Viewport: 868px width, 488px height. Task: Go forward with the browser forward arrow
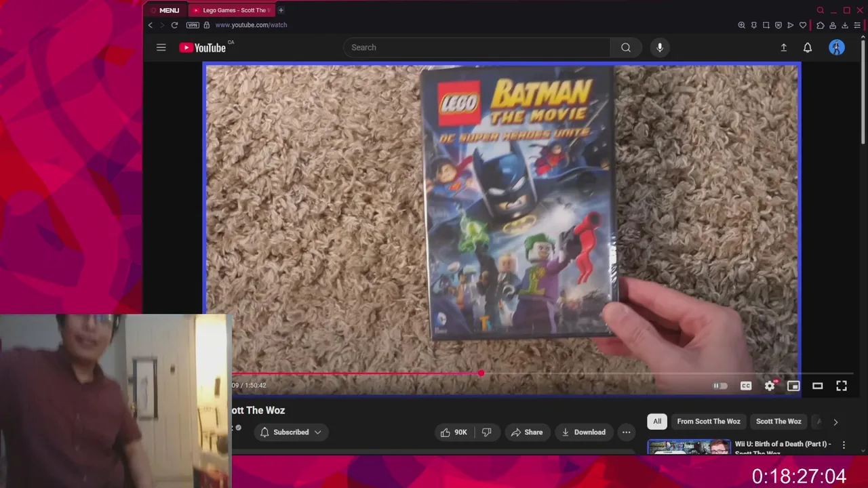(161, 25)
